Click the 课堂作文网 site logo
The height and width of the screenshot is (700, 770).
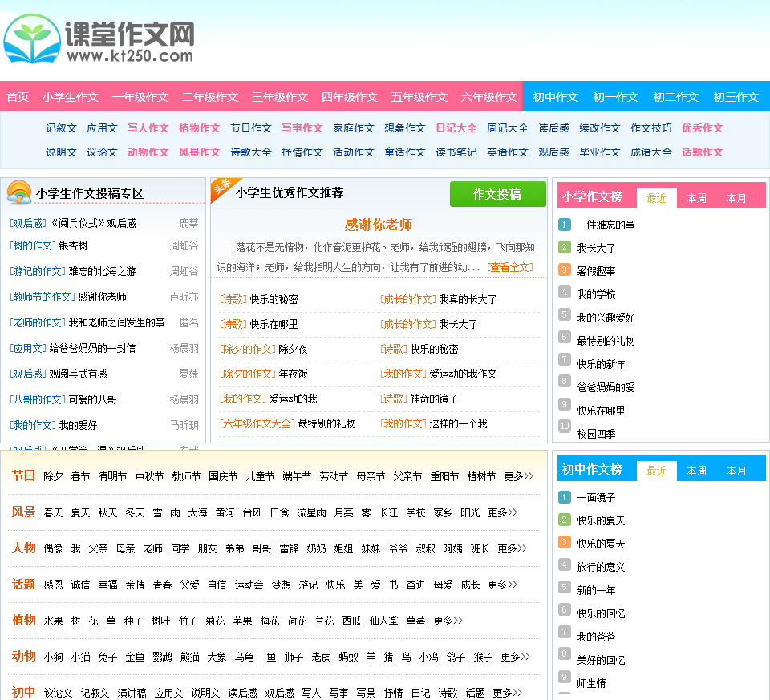pos(99,39)
